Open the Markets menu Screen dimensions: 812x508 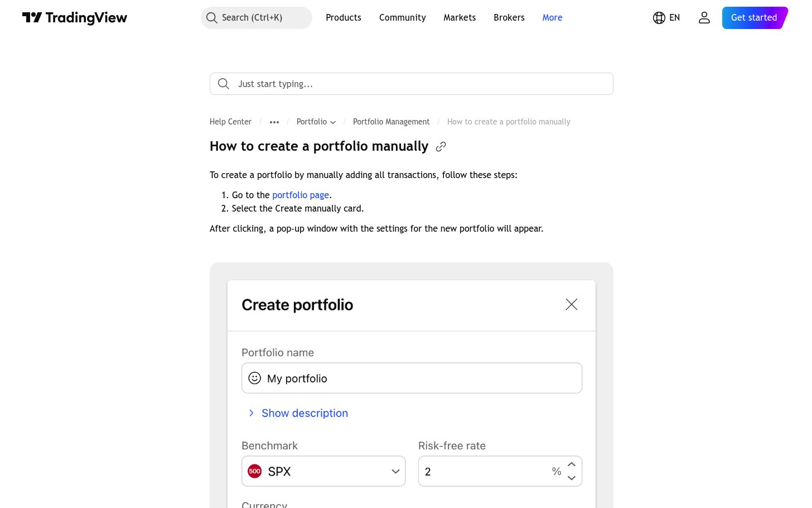[x=460, y=18]
